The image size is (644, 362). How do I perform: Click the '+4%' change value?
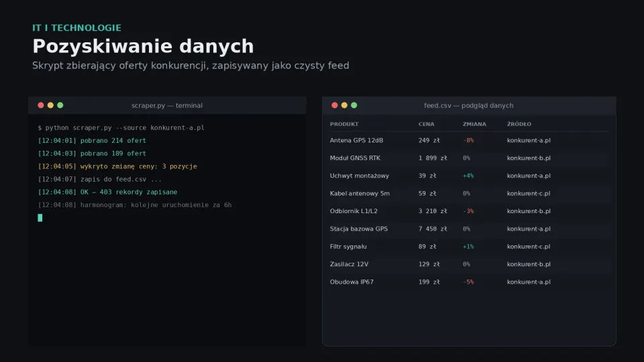(468, 176)
